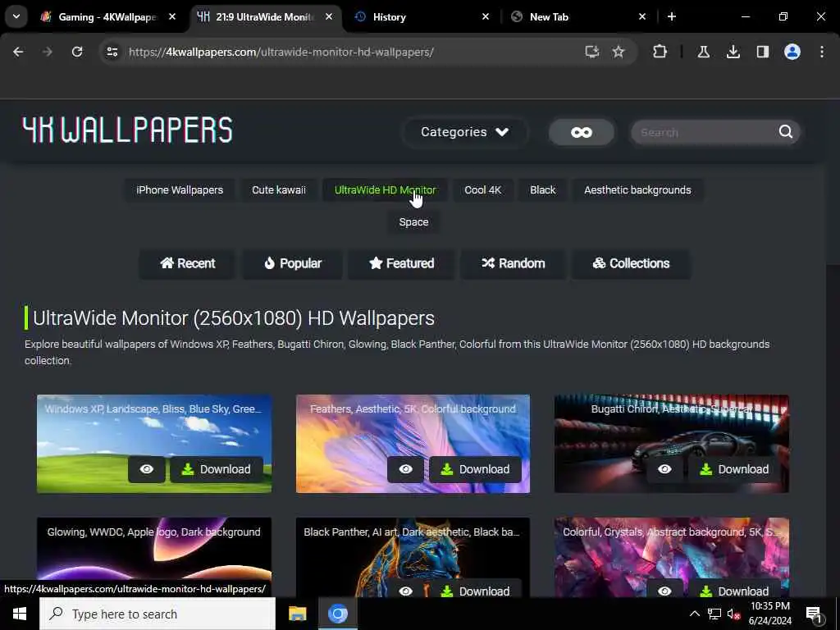Open the network icon in system tray
This screenshot has height=630, width=840.
(714, 614)
